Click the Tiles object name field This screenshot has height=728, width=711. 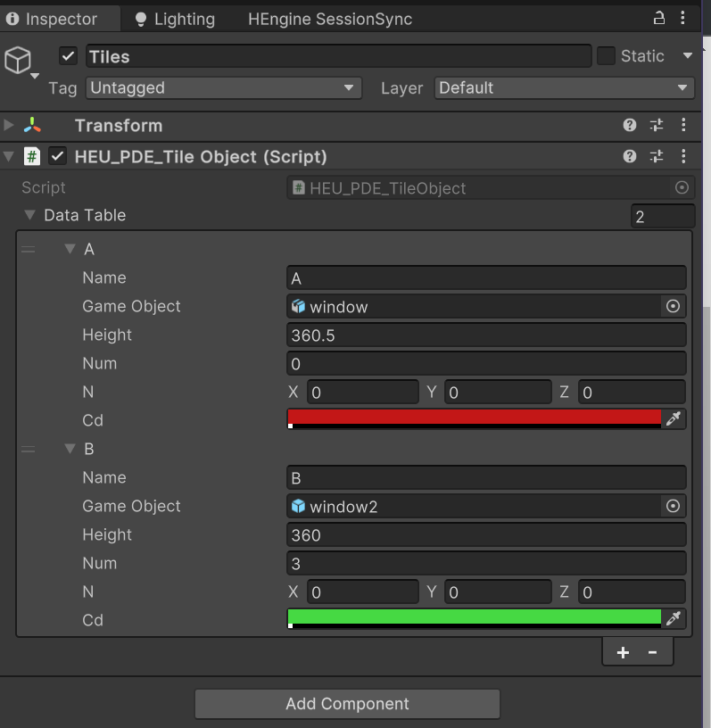pos(338,56)
